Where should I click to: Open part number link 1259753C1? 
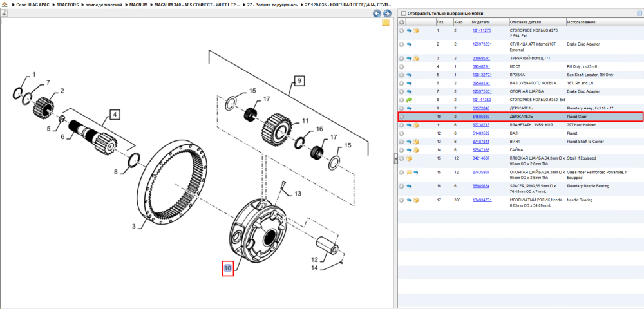click(482, 91)
